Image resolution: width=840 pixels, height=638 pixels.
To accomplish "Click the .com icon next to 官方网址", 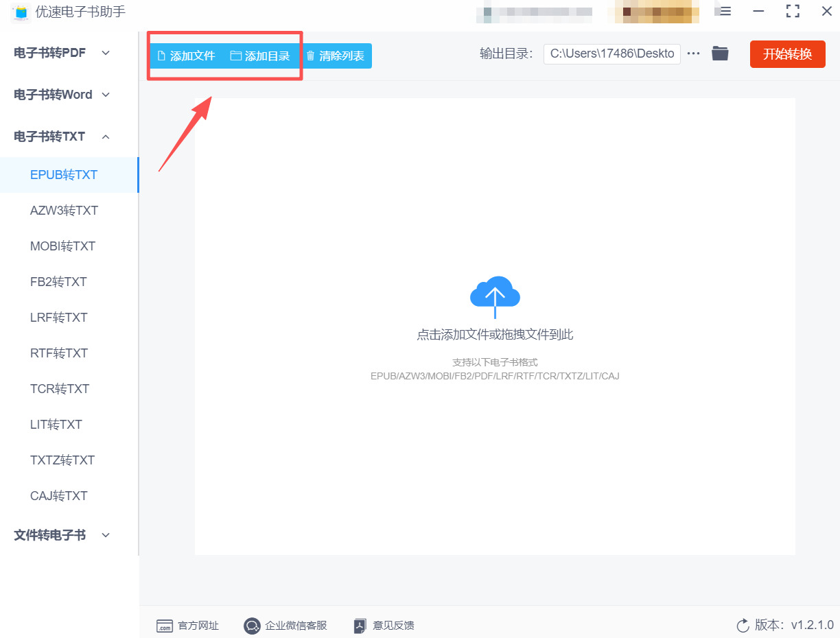I will 165,626.
